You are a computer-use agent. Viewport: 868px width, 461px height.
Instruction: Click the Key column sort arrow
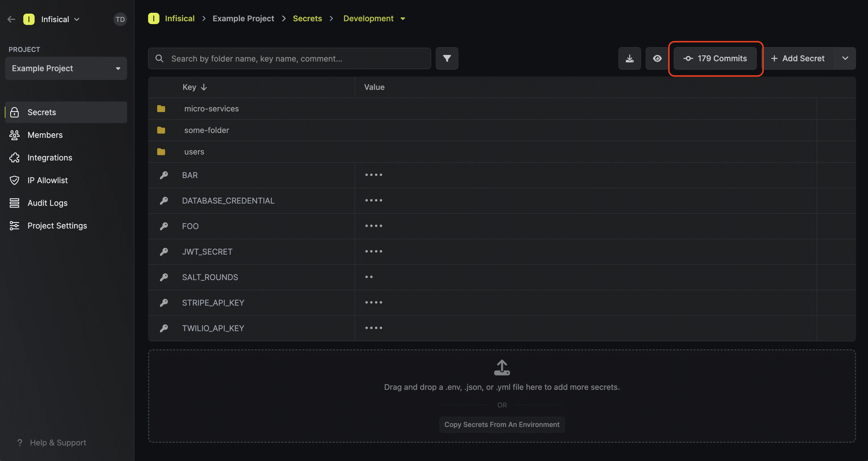(x=203, y=87)
